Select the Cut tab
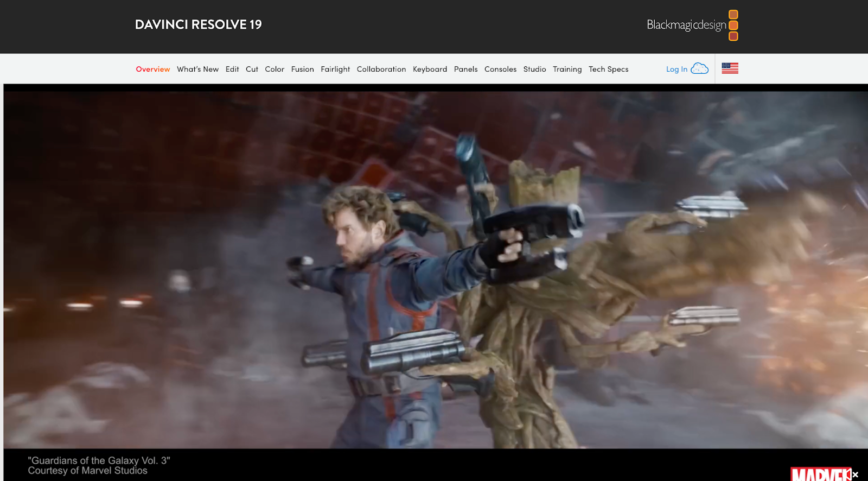Image resolution: width=868 pixels, height=481 pixels. 252,69
